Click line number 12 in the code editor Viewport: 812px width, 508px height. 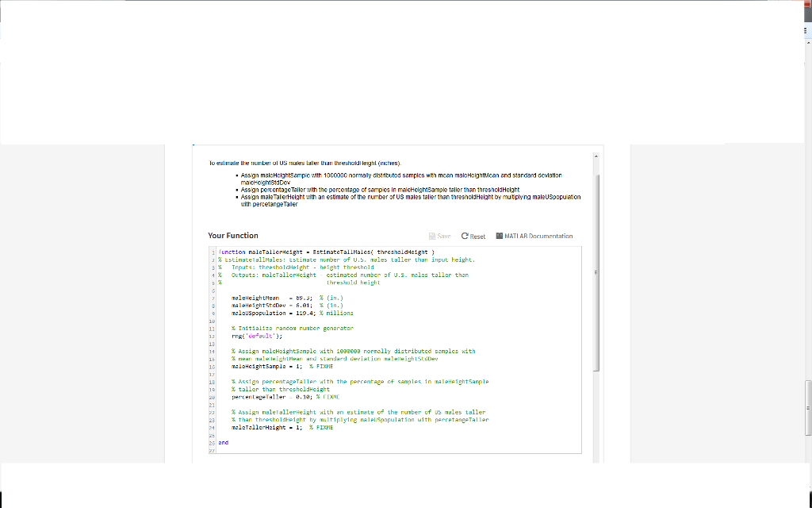click(210, 335)
